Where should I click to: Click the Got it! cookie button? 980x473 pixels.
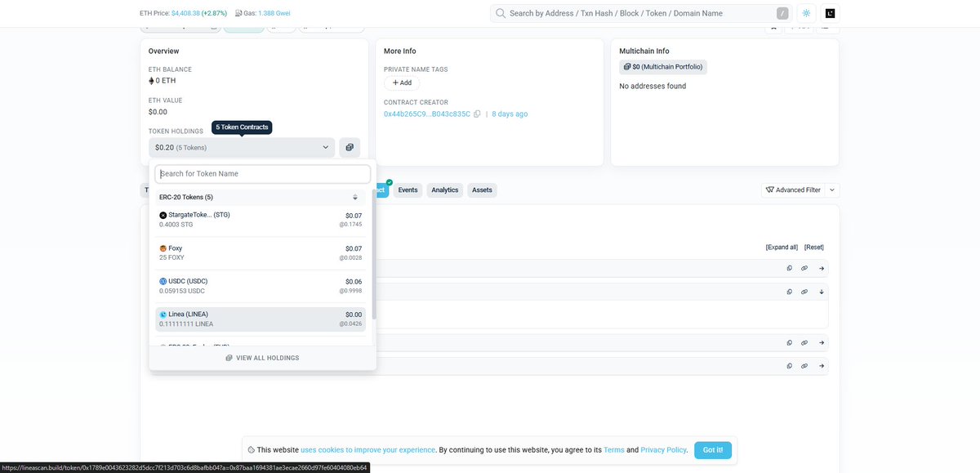point(713,450)
